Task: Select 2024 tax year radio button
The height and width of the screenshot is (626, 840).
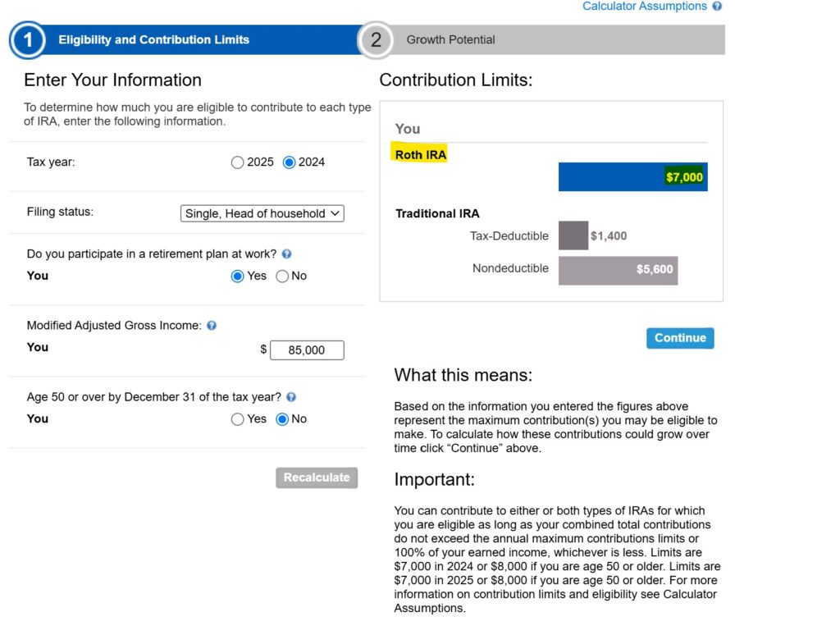Action: coord(290,162)
